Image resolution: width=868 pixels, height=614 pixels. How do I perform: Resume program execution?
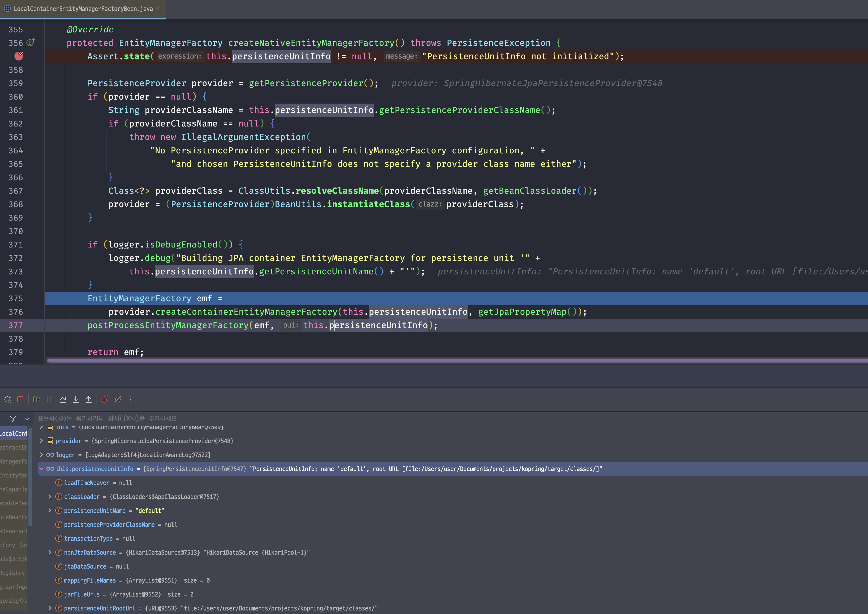coord(37,399)
